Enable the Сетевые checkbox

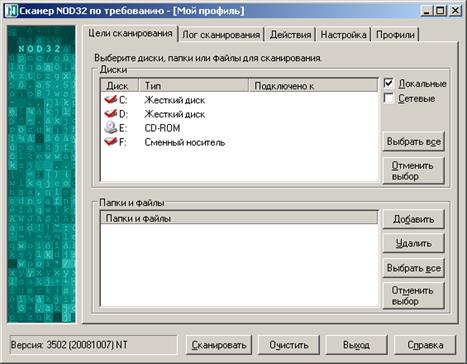389,98
